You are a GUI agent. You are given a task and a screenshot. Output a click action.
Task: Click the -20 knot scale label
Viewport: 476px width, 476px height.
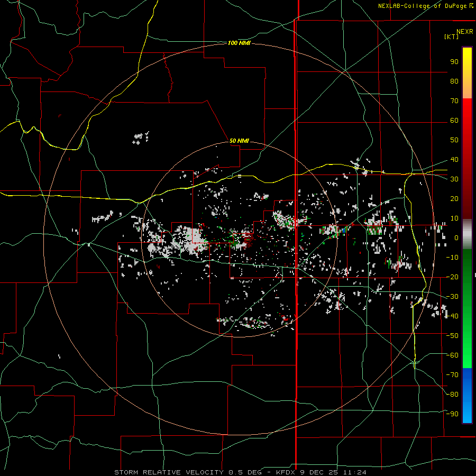pos(452,277)
